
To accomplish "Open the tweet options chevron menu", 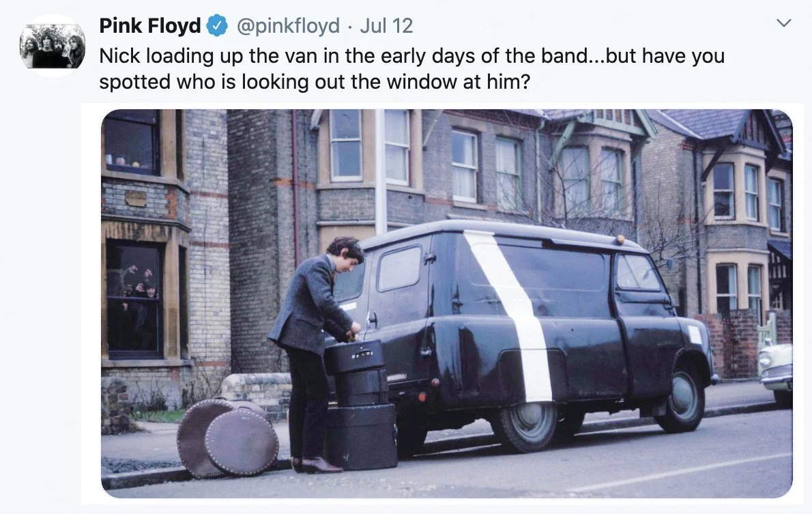I will (x=784, y=23).
